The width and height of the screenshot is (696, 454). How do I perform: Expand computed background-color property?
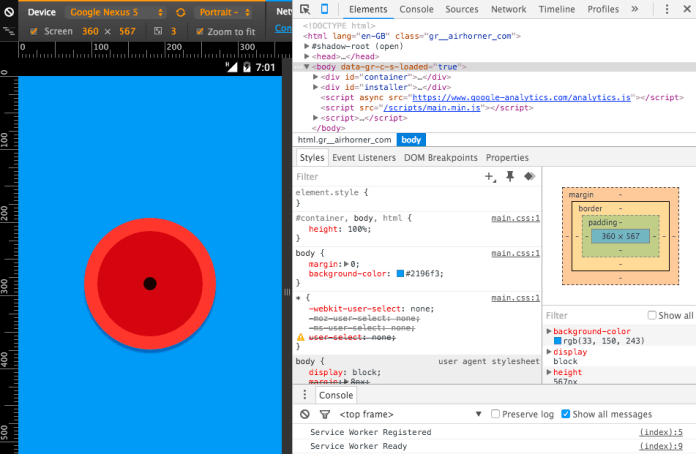[x=549, y=331]
